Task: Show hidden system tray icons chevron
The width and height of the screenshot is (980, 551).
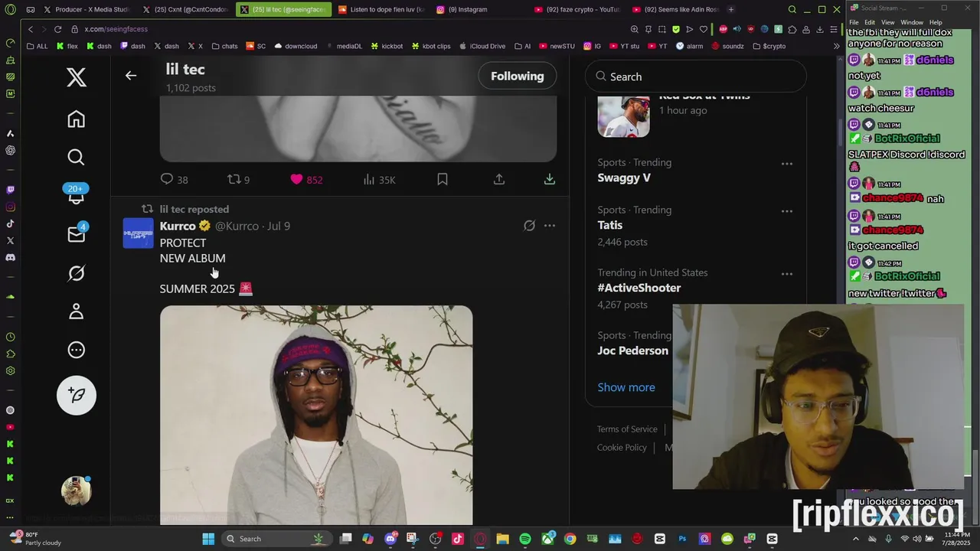Action: click(x=855, y=539)
